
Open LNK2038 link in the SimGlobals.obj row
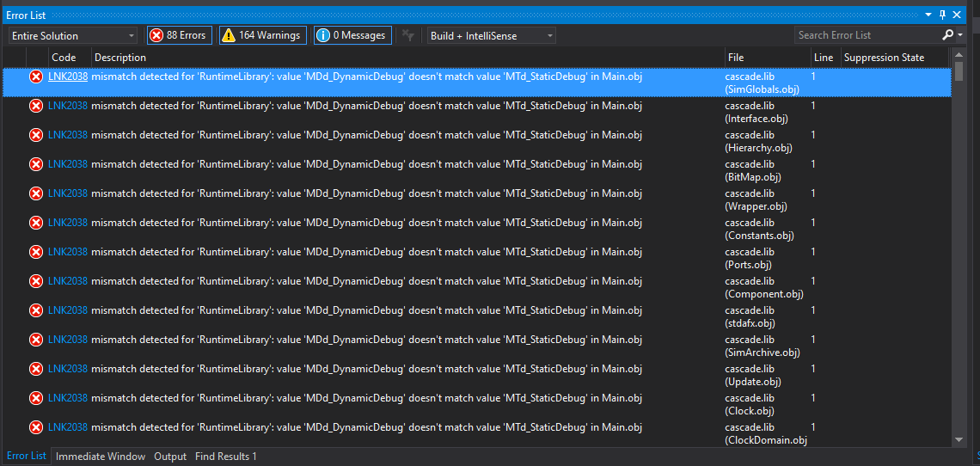[x=68, y=77]
